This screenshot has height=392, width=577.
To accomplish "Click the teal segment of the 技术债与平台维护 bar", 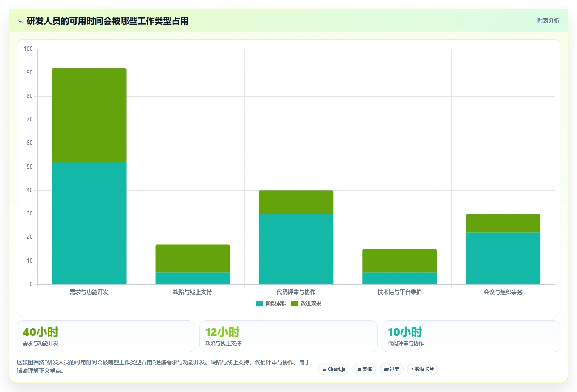I will 400,278.
